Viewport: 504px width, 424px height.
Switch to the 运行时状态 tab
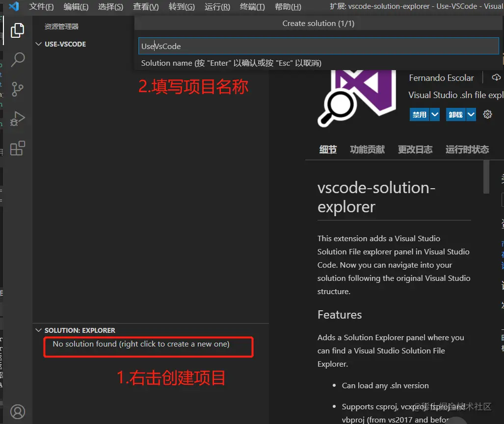pyautogui.click(x=467, y=149)
